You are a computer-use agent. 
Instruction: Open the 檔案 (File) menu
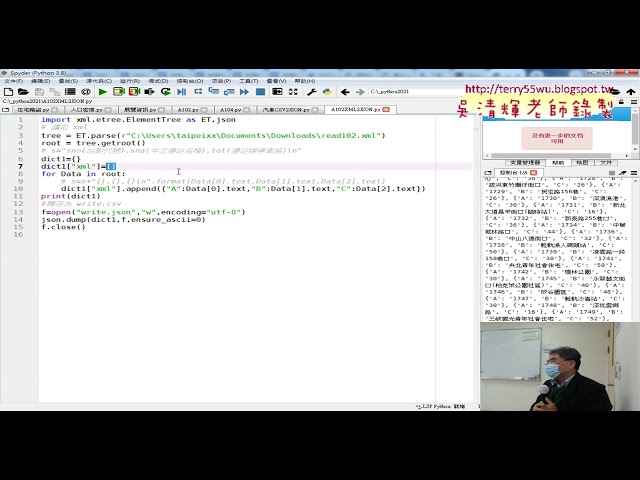[x=9, y=81]
